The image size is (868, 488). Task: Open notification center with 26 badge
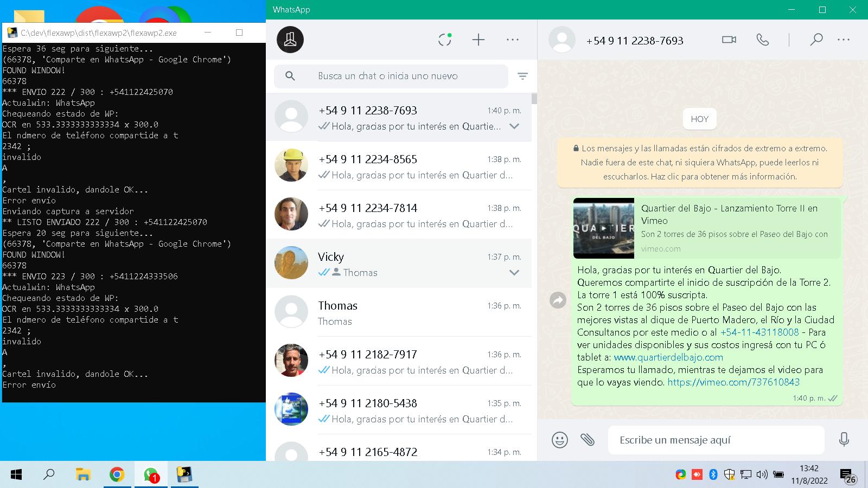(x=848, y=476)
